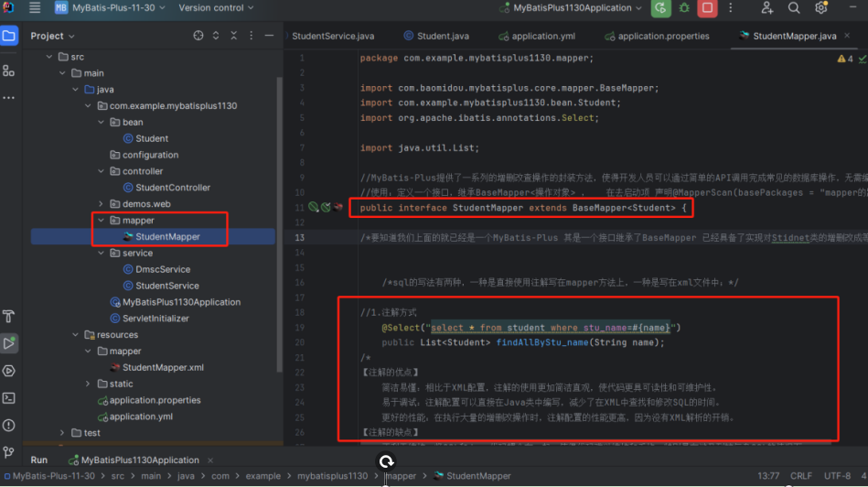Open IDE settings gear

[x=821, y=7]
